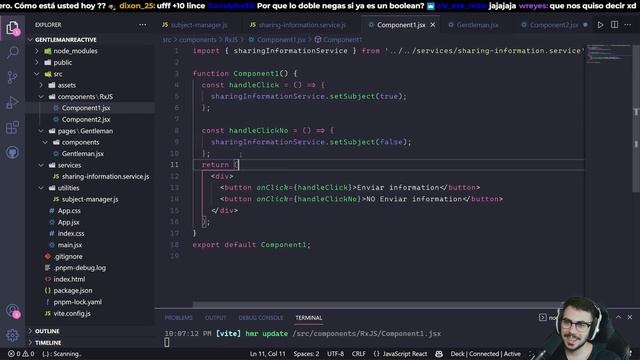
Task: Open the .gitignore file
Action: [x=68, y=257]
